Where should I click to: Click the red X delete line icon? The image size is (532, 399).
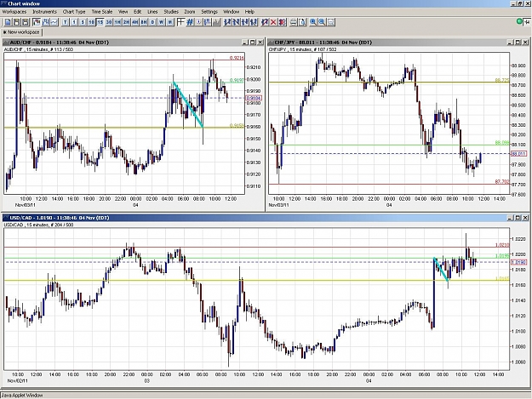[273, 22]
